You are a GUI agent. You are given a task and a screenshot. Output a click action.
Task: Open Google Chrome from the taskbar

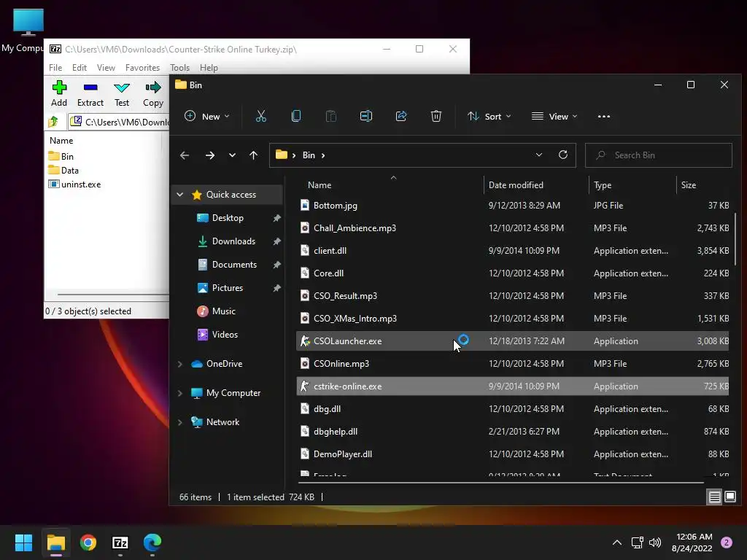click(88, 542)
